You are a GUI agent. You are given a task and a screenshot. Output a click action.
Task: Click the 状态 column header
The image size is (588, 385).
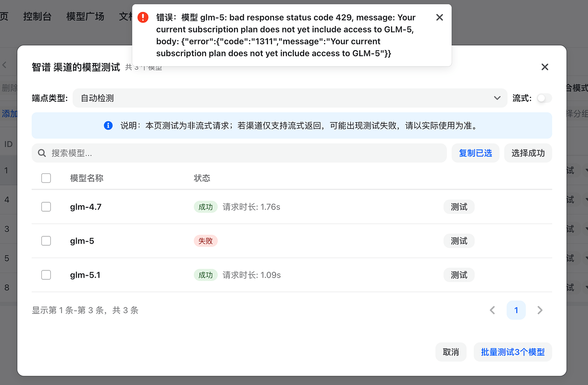[x=202, y=178]
